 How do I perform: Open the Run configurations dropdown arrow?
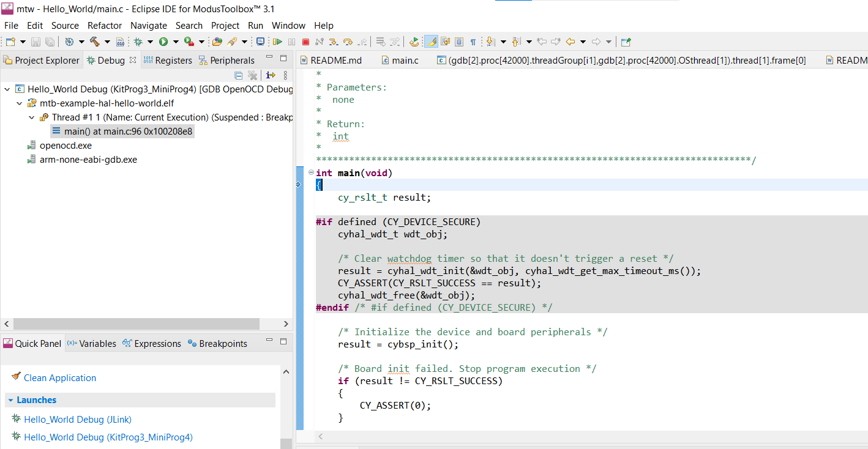[176, 42]
